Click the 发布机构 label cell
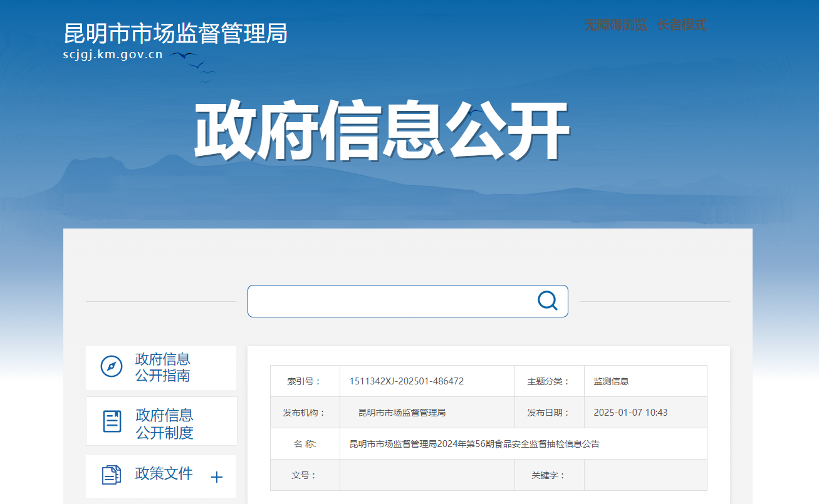Viewport: 819px width, 504px height. (x=305, y=413)
